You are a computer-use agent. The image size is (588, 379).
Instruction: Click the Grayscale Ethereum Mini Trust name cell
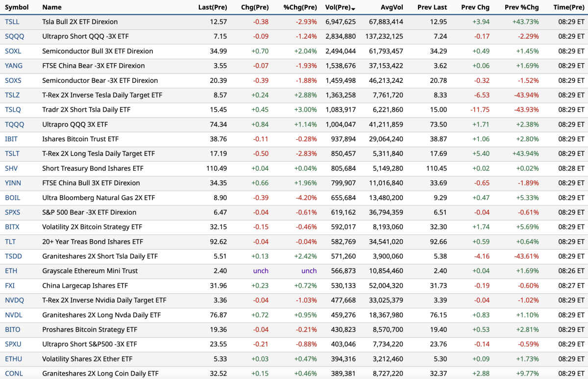[x=90, y=271]
